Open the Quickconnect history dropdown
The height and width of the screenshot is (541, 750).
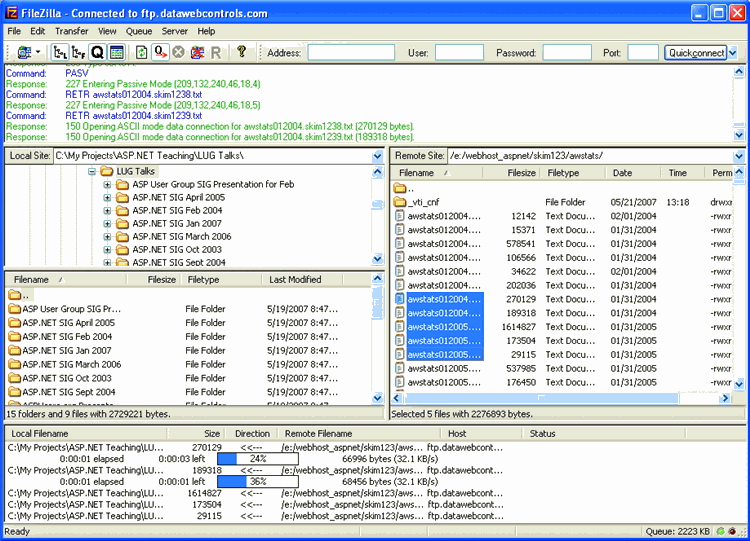tap(733, 53)
